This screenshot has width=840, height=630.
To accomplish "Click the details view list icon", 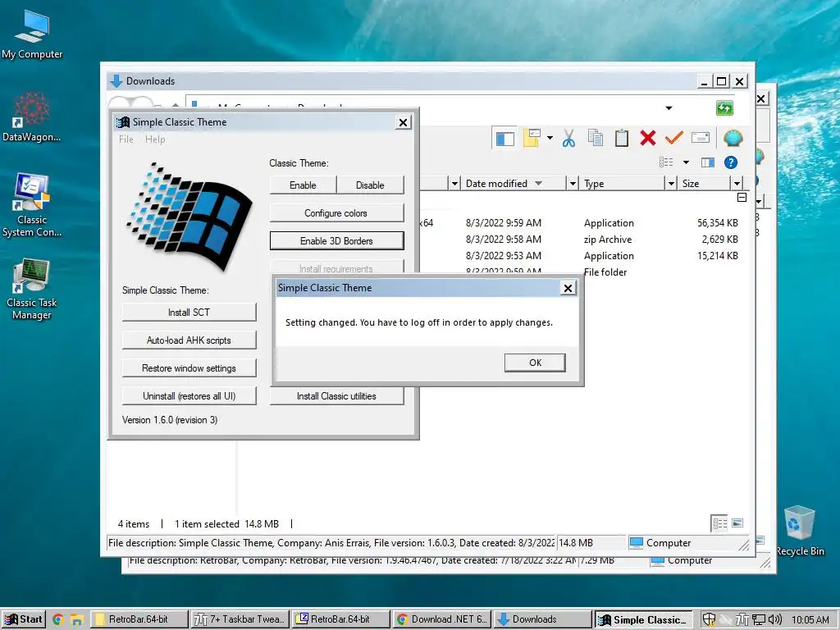I will pos(666,162).
